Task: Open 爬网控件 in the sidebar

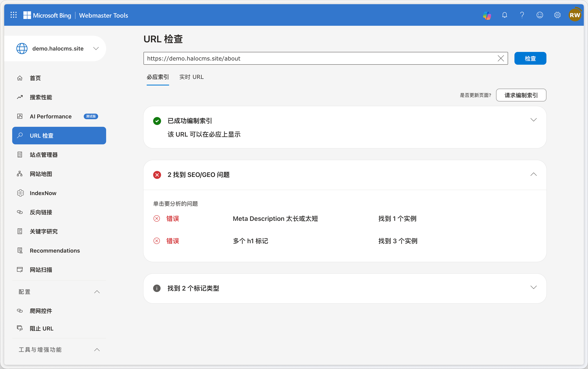Action: tap(59, 311)
